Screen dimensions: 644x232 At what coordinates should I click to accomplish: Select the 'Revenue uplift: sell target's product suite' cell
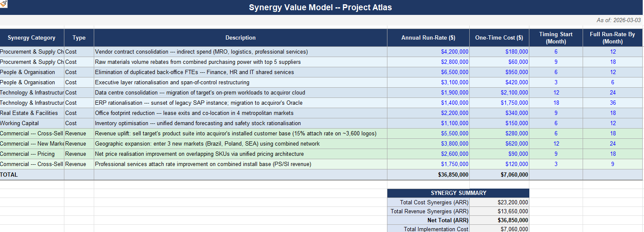pos(240,134)
